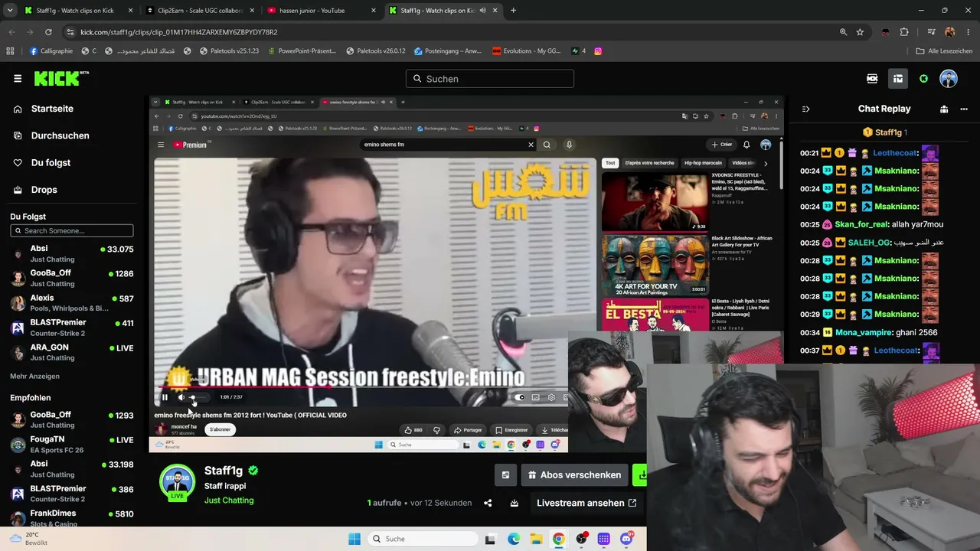980x551 pixels.
Task: Open Livestream ansehen link
Action: click(586, 503)
